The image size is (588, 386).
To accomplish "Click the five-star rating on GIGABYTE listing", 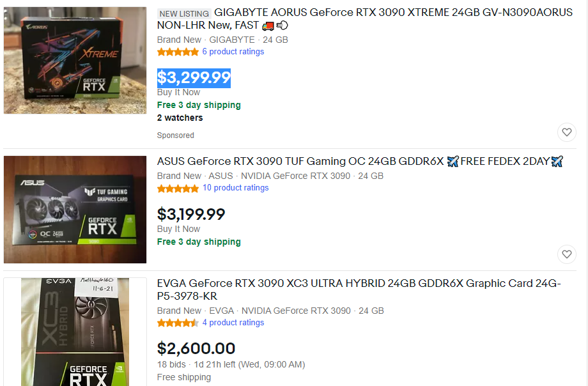I will tap(178, 52).
